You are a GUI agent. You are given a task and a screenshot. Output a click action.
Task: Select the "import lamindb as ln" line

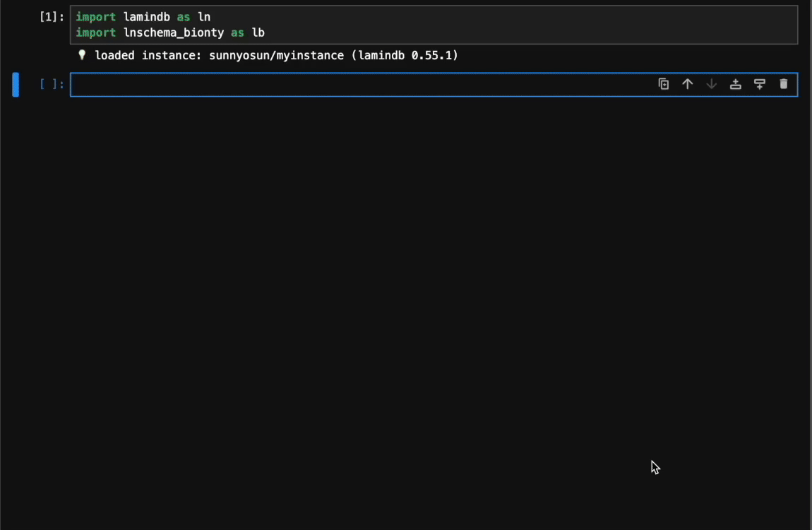point(143,16)
